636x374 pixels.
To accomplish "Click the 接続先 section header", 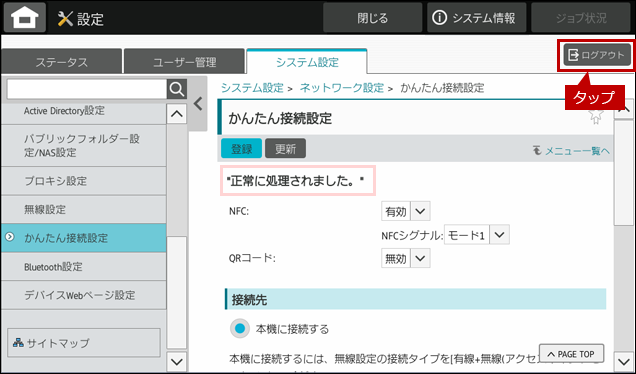I will 415,299.
